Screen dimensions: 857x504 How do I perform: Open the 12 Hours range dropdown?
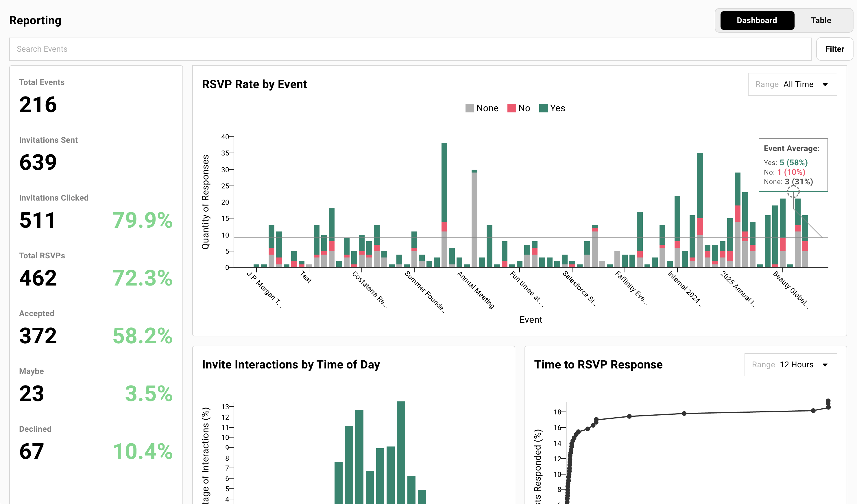pos(790,364)
